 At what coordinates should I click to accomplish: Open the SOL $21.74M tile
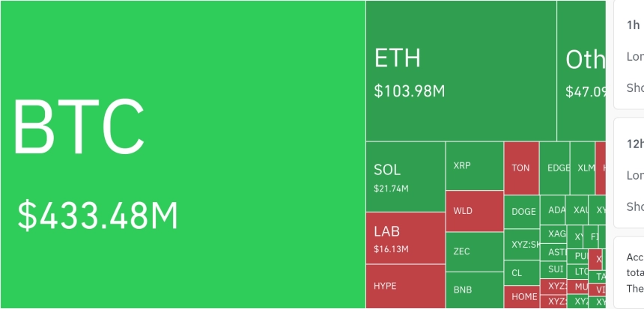pos(405,177)
